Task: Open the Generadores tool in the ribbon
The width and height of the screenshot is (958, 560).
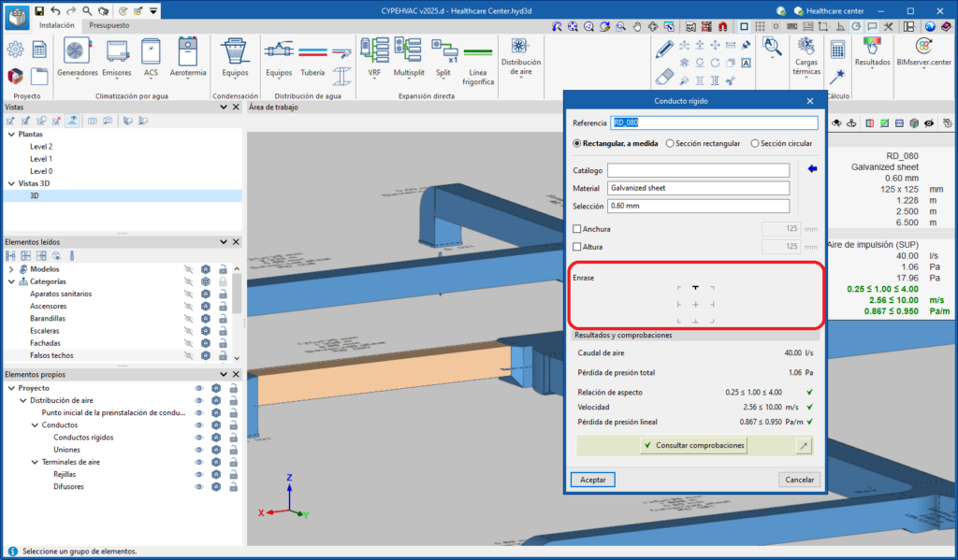Action: [78, 54]
